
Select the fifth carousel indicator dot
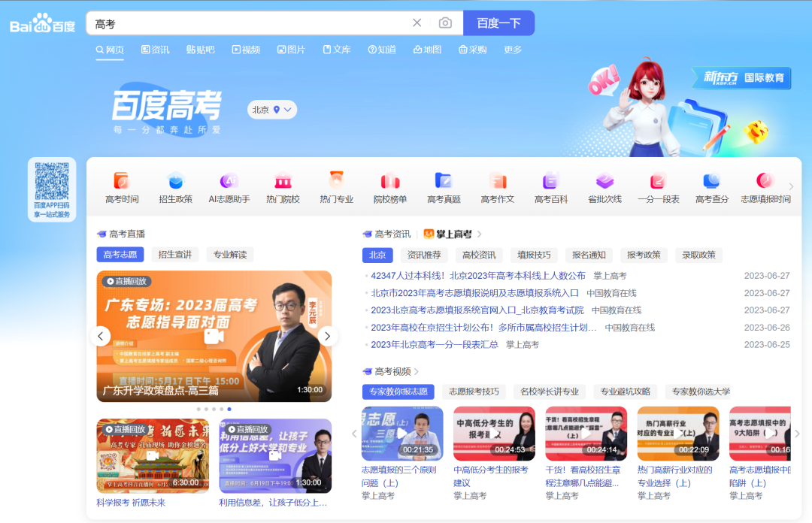point(229,410)
